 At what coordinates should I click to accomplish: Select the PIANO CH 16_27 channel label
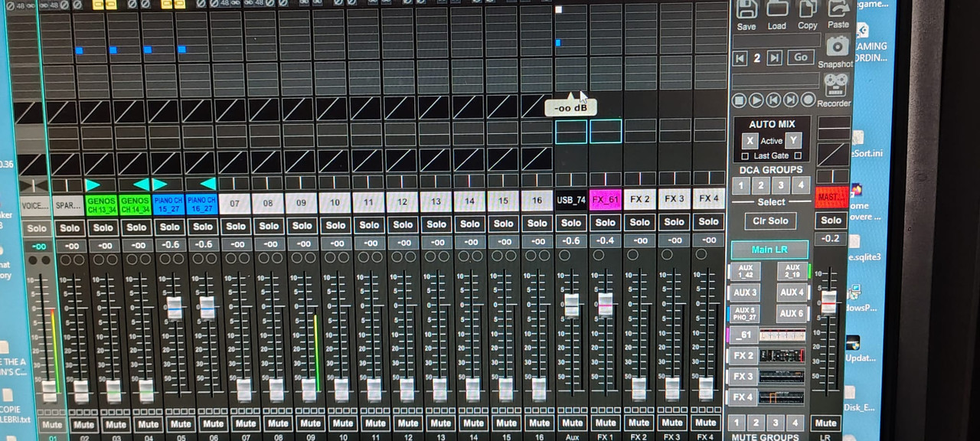201,204
